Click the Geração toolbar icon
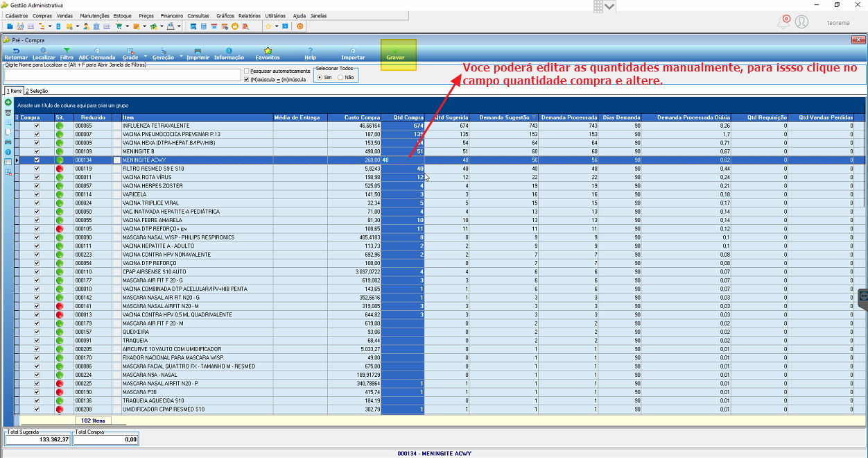This screenshot has height=458, width=868. (x=163, y=53)
